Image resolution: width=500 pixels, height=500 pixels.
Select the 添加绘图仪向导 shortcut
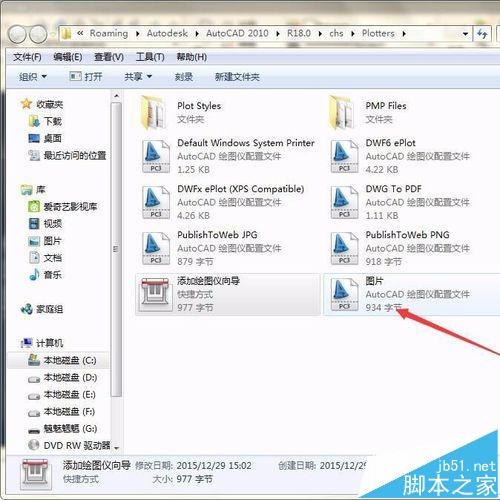point(228,294)
